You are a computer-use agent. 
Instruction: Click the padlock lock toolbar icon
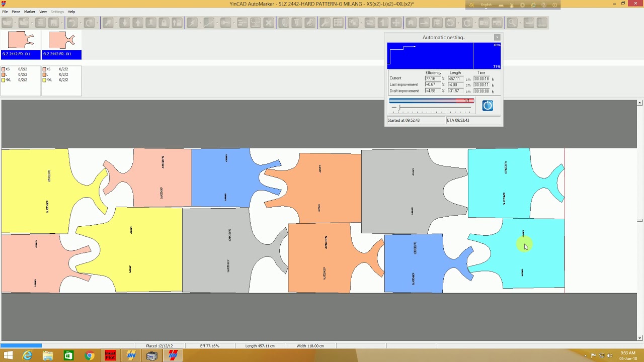pos(164,23)
